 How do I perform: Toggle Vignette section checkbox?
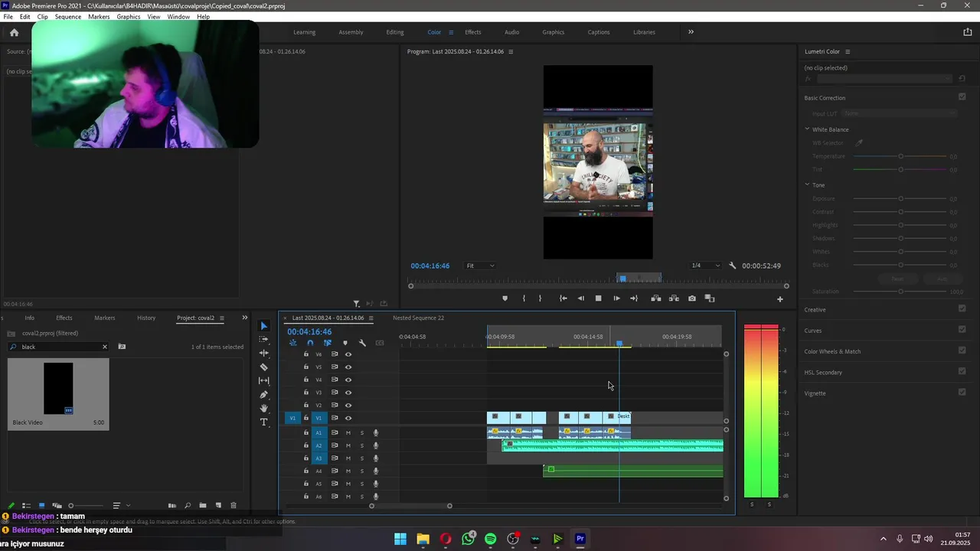coord(962,392)
